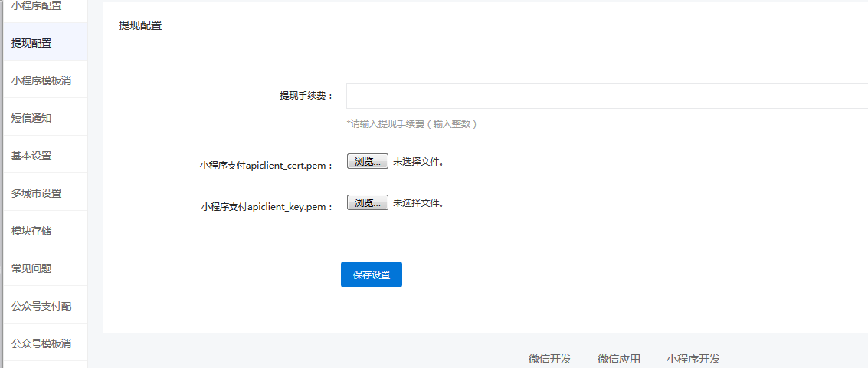
Task: Click the 小程序支付apiclient_cert.pem label
Action: [267, 165]
